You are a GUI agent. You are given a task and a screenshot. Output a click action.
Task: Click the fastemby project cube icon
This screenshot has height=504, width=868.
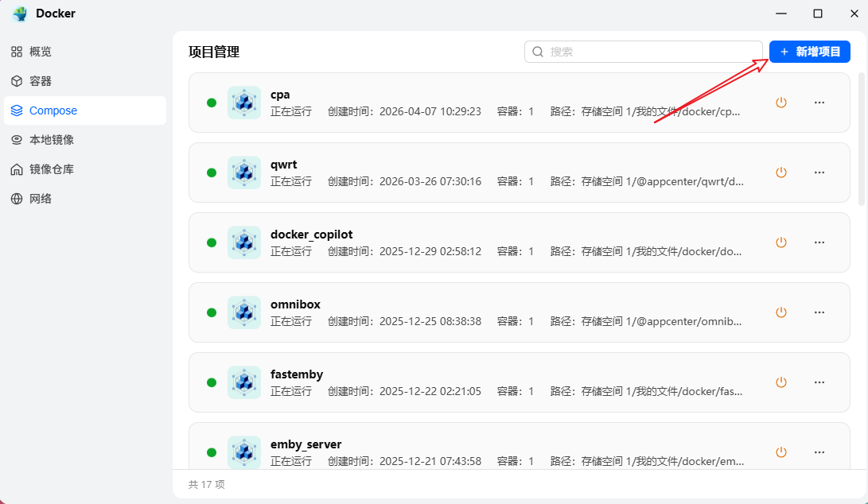pyautogui.click(x=244, y=382)
